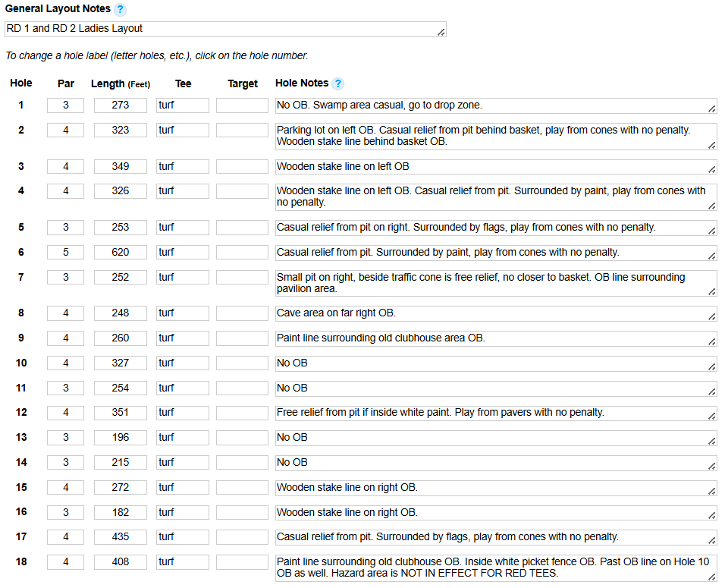Click the Length field for hole 6

(120, 252)
